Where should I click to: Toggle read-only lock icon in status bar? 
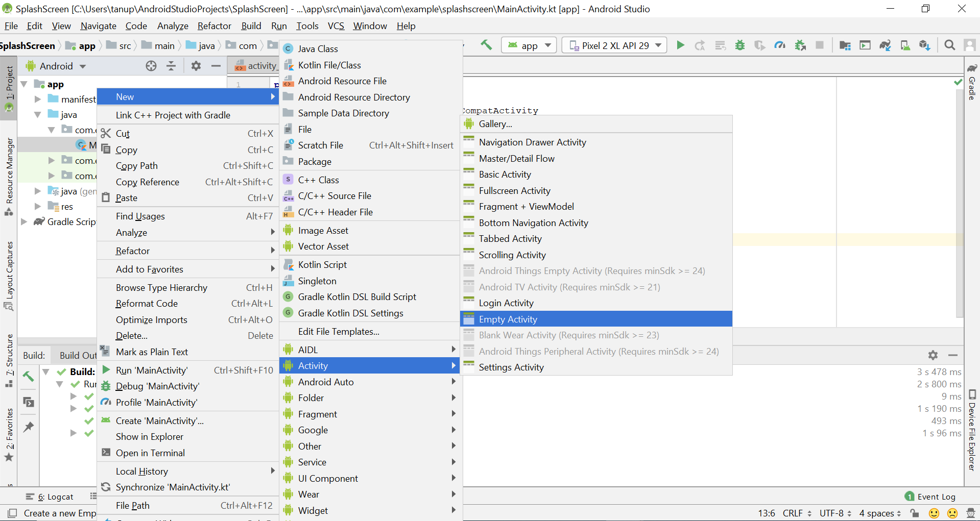tap(915, 513)
